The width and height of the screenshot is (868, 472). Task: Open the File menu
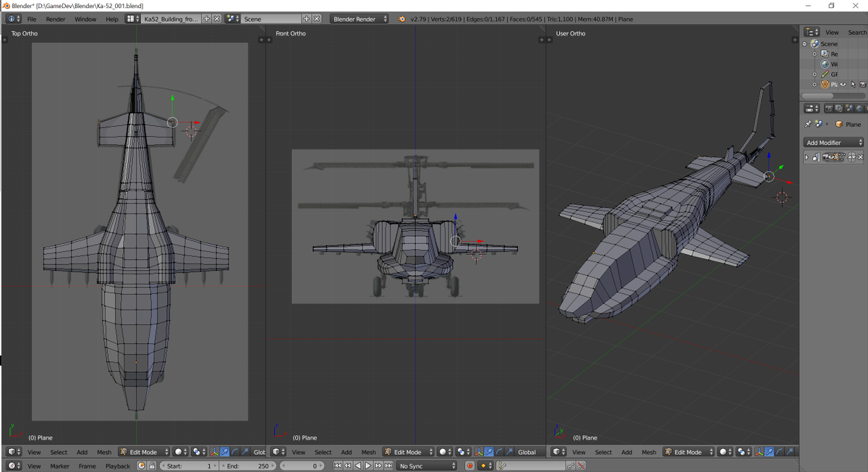pyautogui.click(x=32, y=19)
